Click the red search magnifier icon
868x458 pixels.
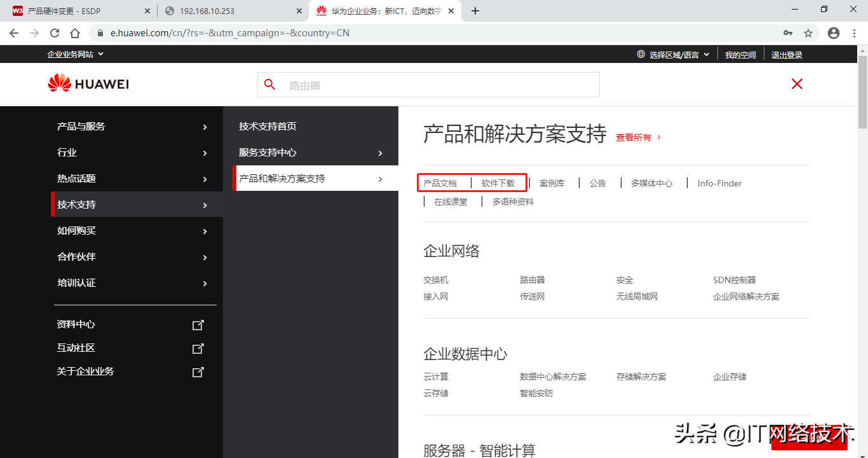coord(270,85)
